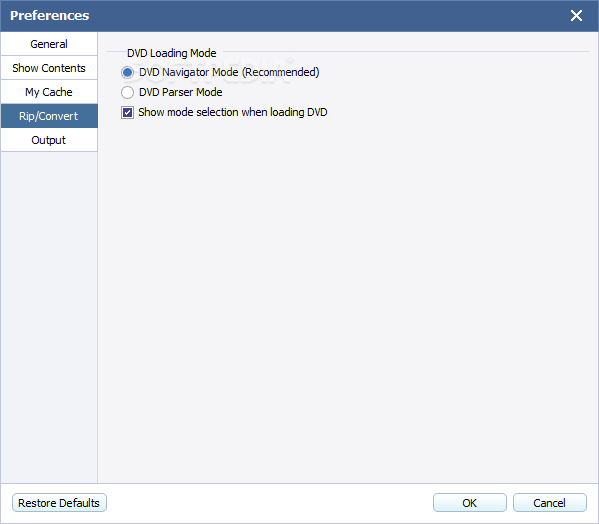Open the General preferences tab

49,44
